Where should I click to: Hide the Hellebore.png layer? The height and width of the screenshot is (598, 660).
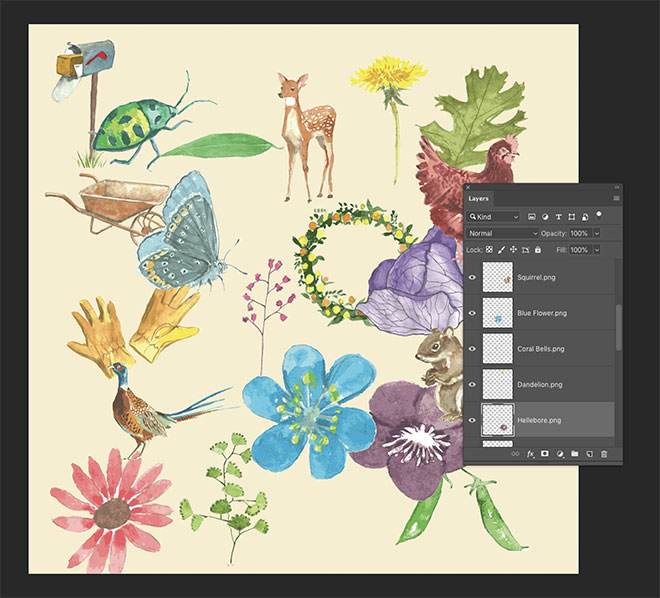pyautogui.click(x=472, y=420)
